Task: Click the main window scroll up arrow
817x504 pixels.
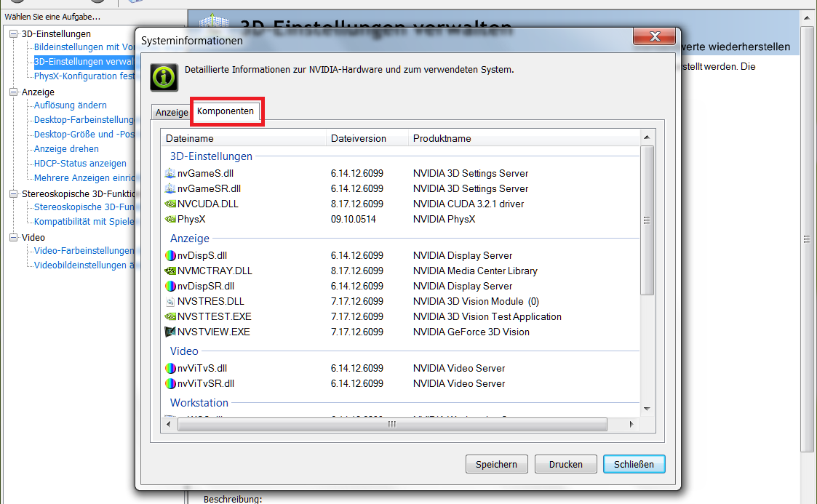Action: 807,17
